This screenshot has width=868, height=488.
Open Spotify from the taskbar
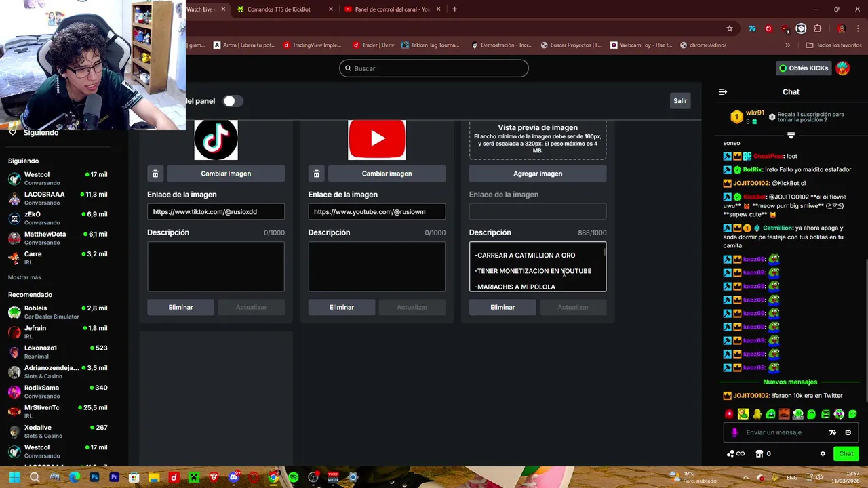[294, 477]
